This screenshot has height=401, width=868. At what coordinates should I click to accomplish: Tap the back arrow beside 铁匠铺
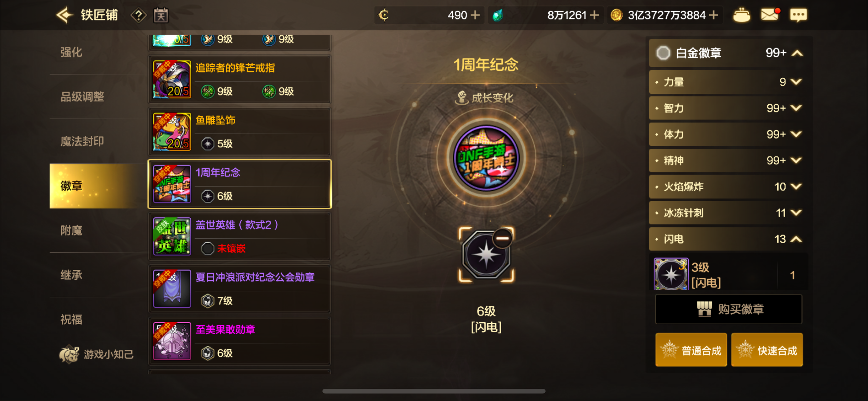click(65, 15)
